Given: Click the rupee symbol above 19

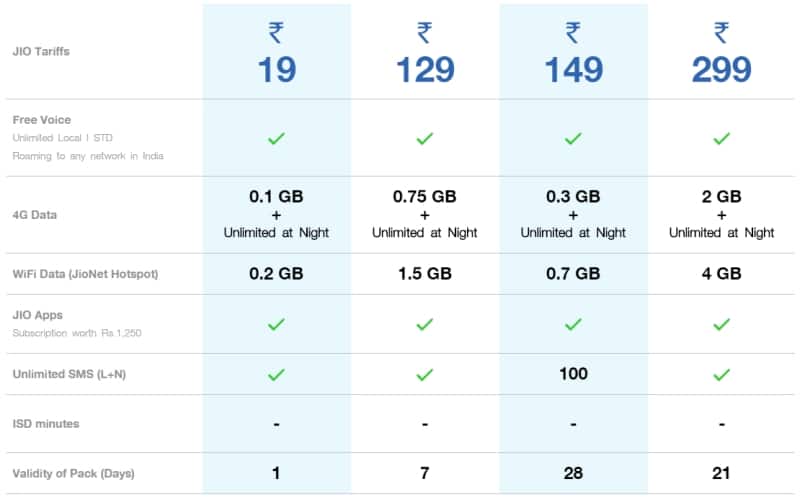Looking at the screenshot, I should [x=276, y=33].
